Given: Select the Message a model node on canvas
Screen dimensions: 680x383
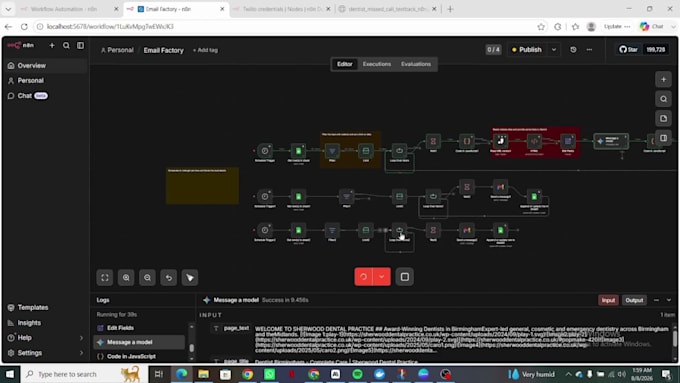Looking at the screenshot, I should point(611,141).
